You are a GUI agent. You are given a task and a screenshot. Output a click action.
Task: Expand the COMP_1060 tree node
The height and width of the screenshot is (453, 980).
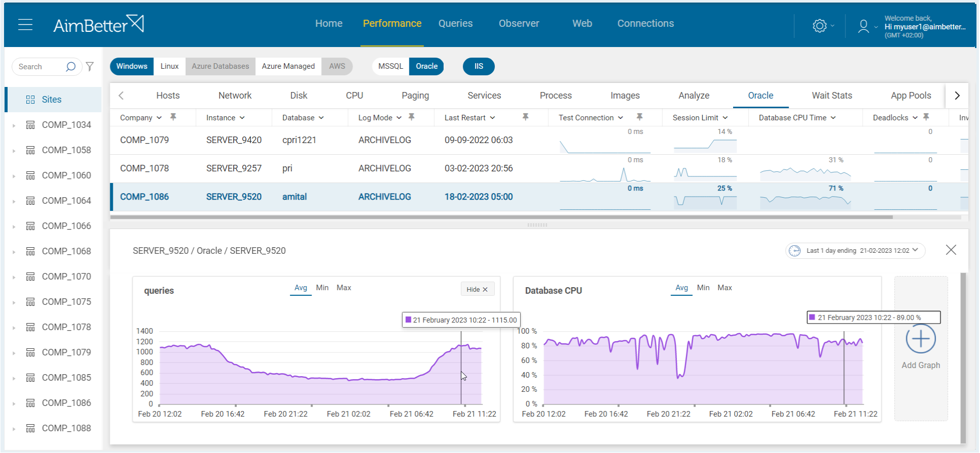[x=14, y=176]
